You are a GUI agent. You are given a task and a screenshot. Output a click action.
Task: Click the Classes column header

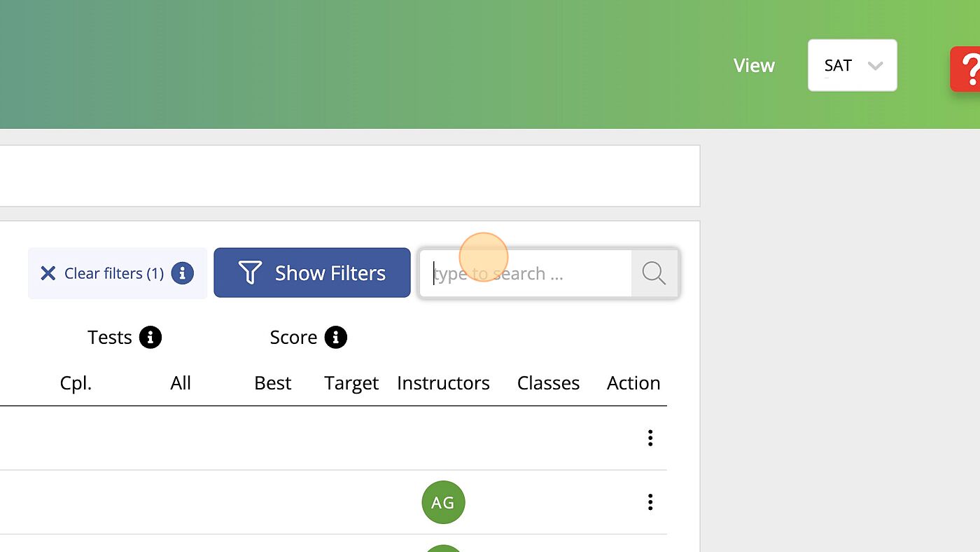coord(548,383)
